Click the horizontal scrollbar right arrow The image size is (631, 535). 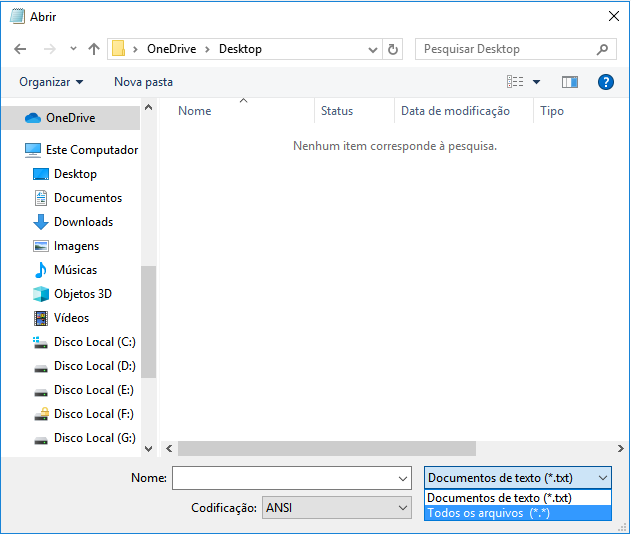pos(621,448)
